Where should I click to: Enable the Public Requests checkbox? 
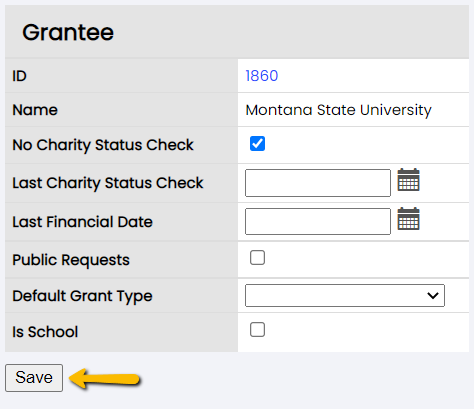(257, 258)
